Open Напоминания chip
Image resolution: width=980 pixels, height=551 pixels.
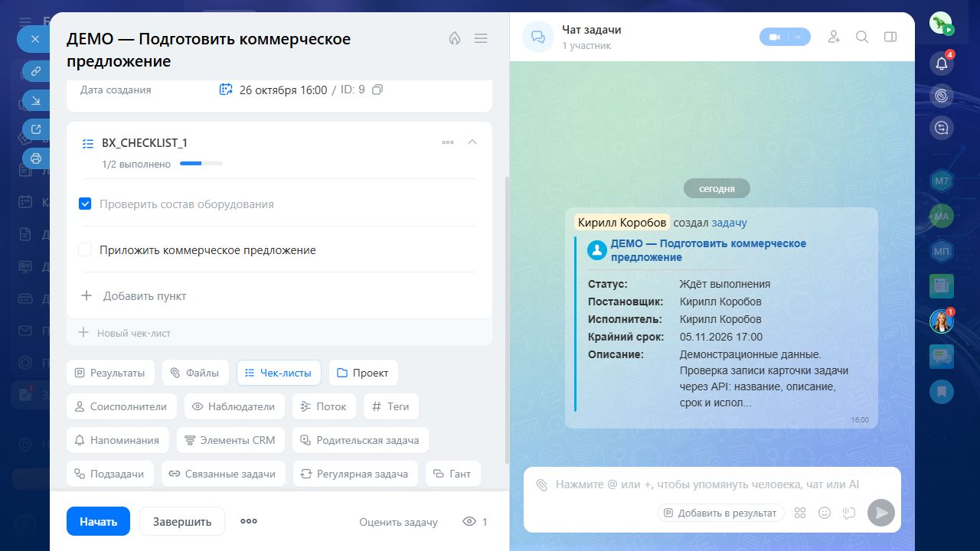(118, 440)
